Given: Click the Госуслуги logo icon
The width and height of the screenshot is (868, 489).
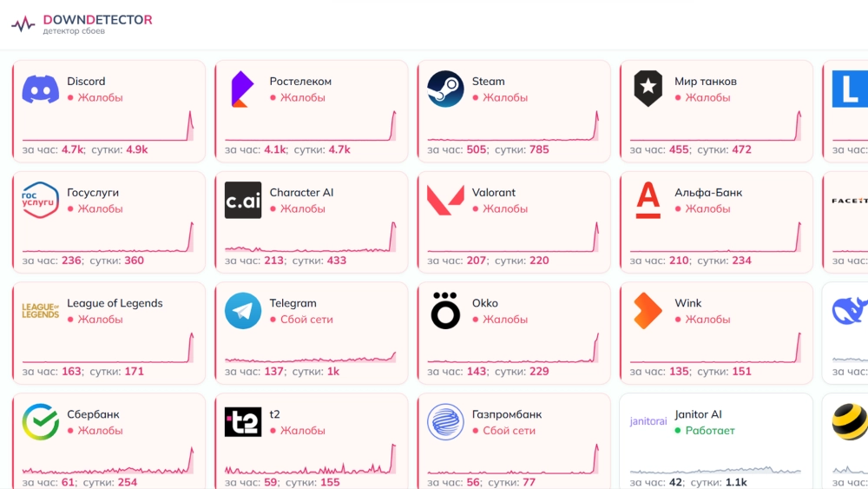Looking at the screenshot, I should tap(41, 200).
